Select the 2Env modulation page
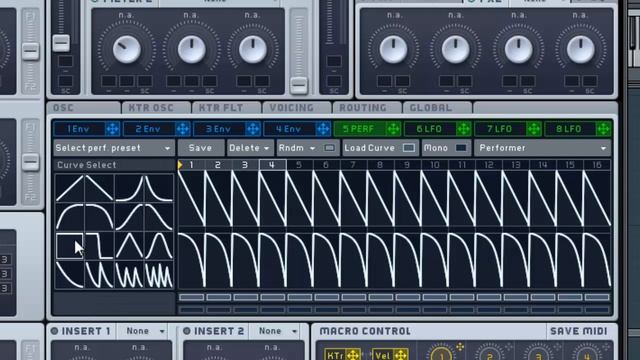Viewport: 640px width, 360px height. pos(149,129)
